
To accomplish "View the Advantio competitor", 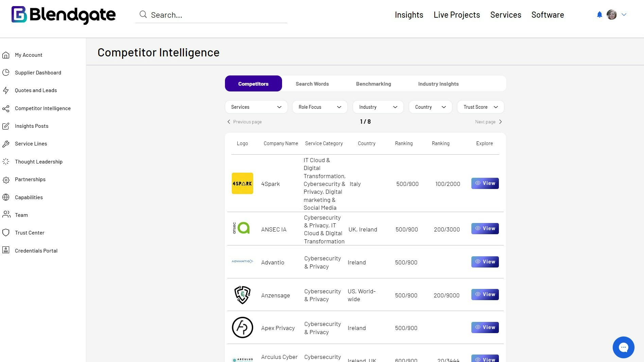I will [x=485, y=262].
